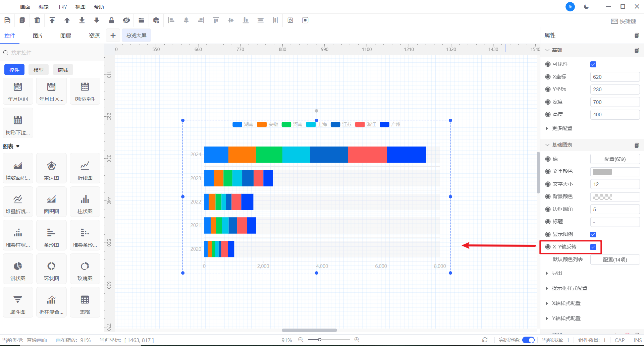The height and width of the screenshot is (346, 644).
Task: Expand the 更多配置 section
Action: pyautogui.click(x=562, y=128)
